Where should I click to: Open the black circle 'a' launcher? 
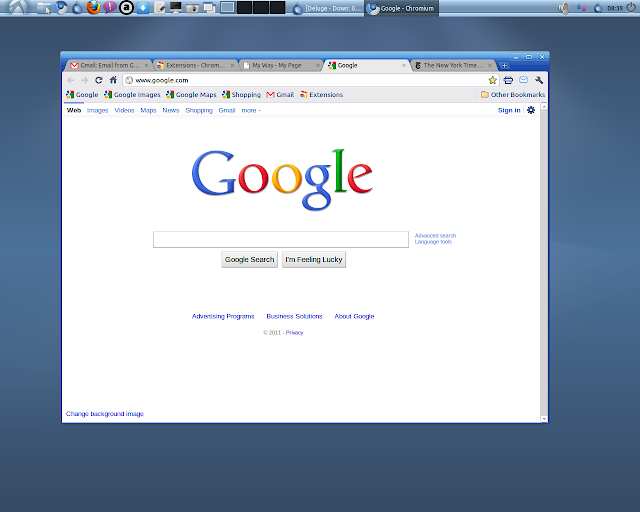(126, 7)
